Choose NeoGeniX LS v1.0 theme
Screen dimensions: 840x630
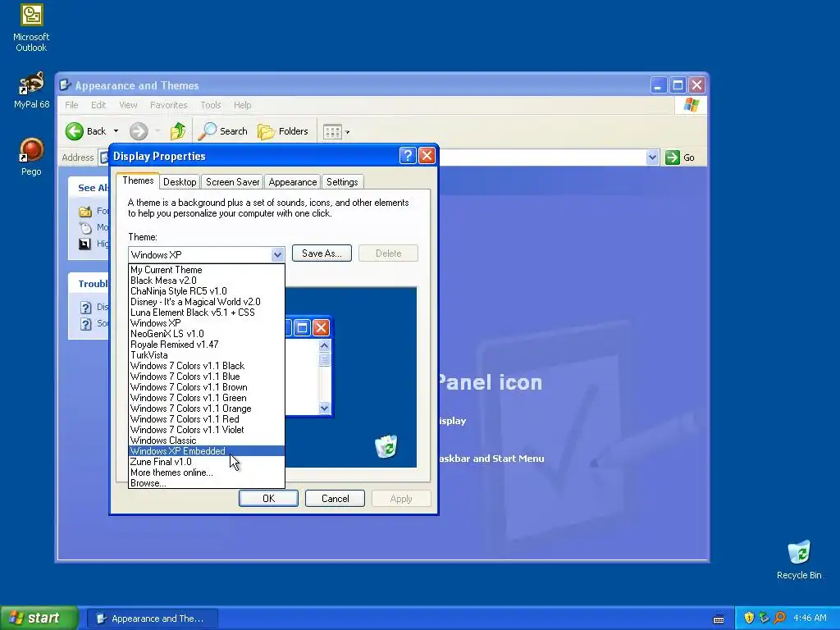(x=207, y=334)
